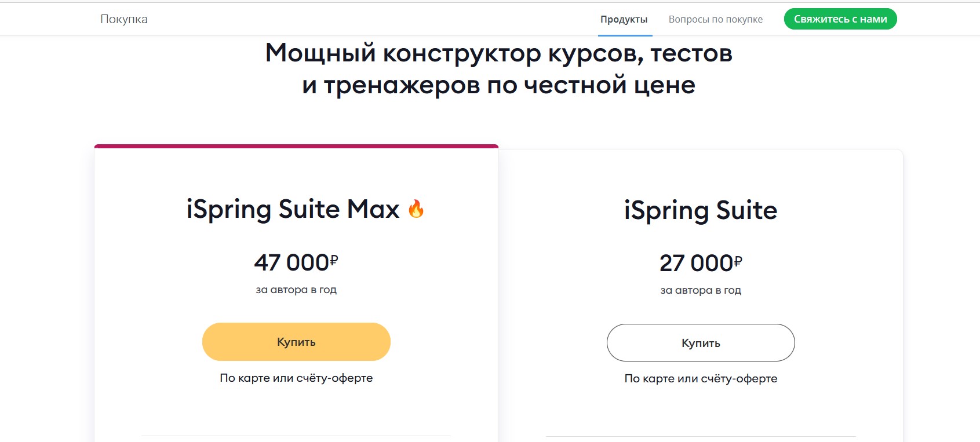
Task: Click heading line 'Мощный конструктор курсов, тестов'
Action: pyautogui.click(x=498, y=53)
